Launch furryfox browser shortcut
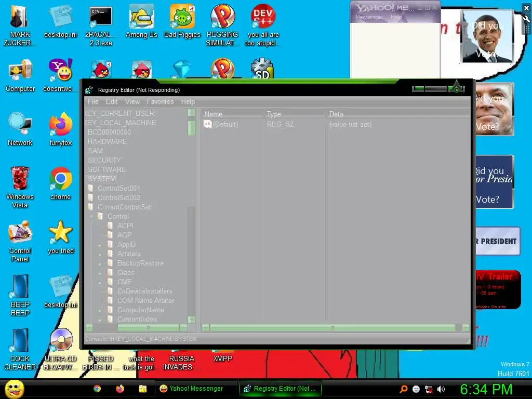The image size is (532, 399). point(61,129)
